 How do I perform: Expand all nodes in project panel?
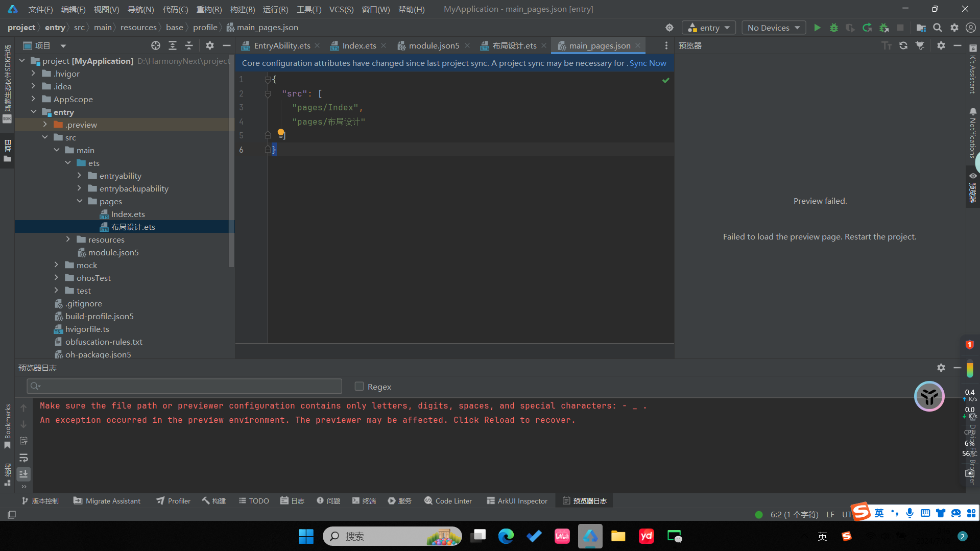[x=173, y=45]
